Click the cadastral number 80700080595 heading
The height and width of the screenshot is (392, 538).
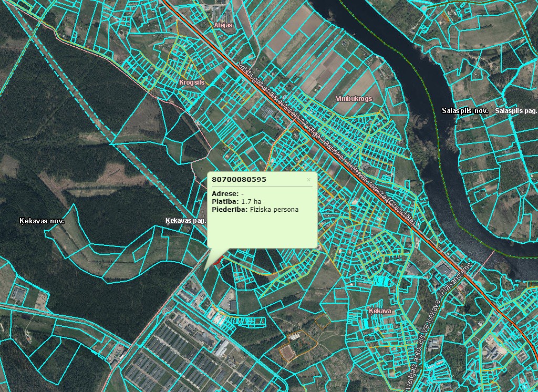pyautogui.click(x=239, y=180)
